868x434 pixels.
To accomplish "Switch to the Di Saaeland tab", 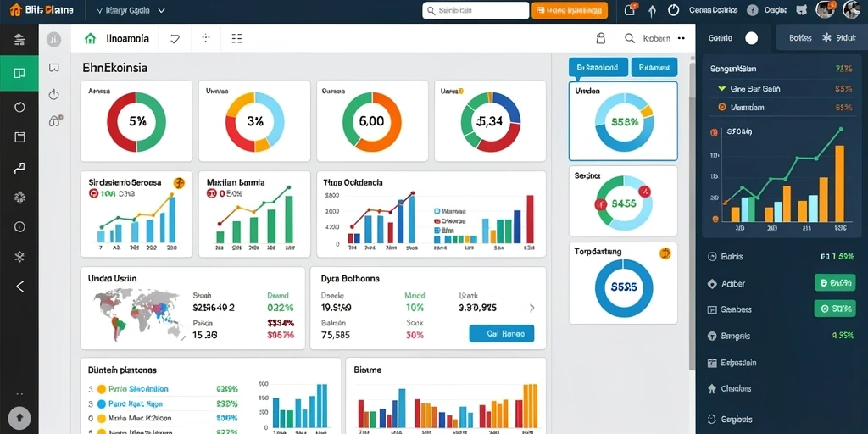I will tap(598, 67).
